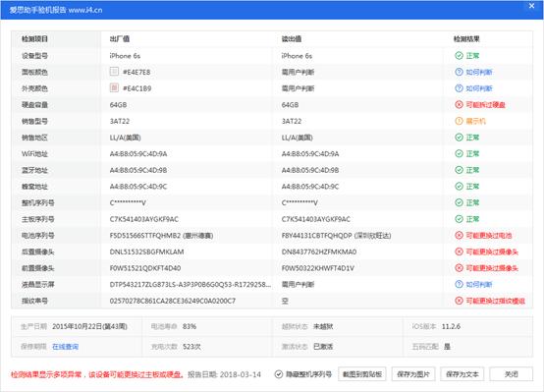Click factory 销售地区 value LL/A(美国)
The width and height of the screenshot is (544, 392).
click(x=126, y=138)
